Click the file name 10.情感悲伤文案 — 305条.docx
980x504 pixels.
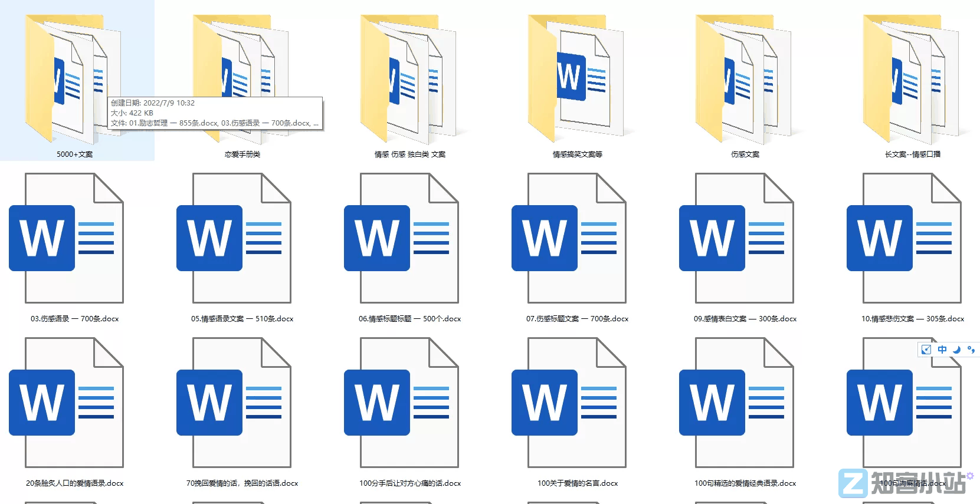tap(913, 319)
